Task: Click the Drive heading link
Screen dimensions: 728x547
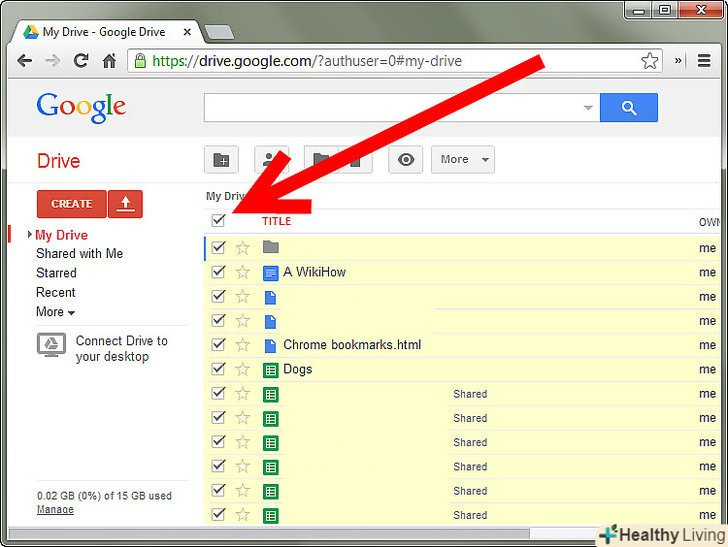Action: (58, 161)
